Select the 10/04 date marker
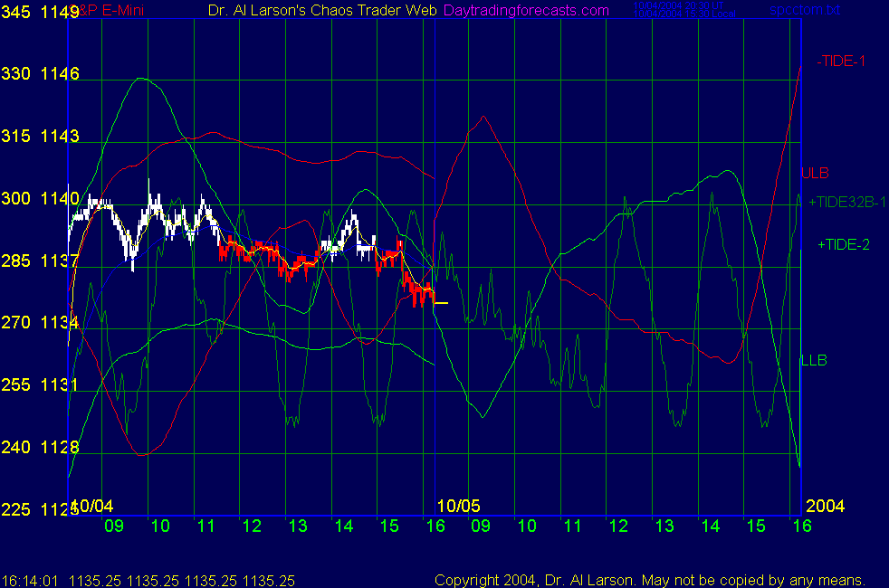The height and width of the screenshot is (588, 889). point(93,506)
